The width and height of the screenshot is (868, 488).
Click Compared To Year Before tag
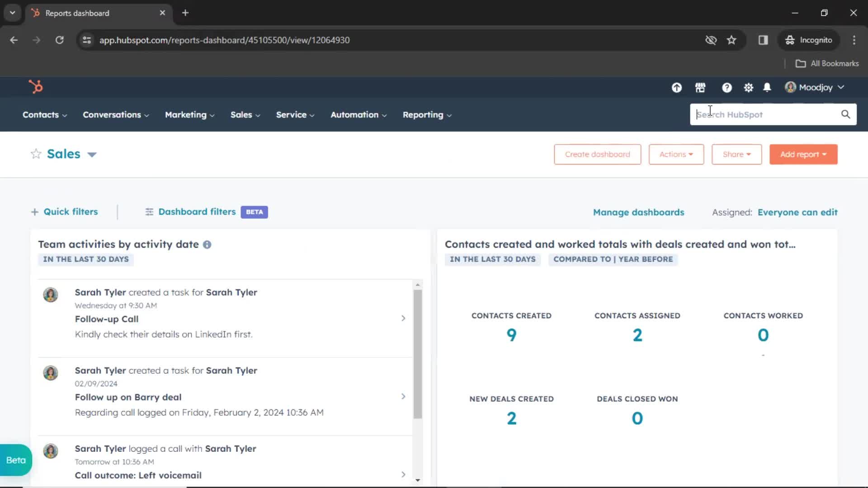pyautogui.click(x=613, y=259)
